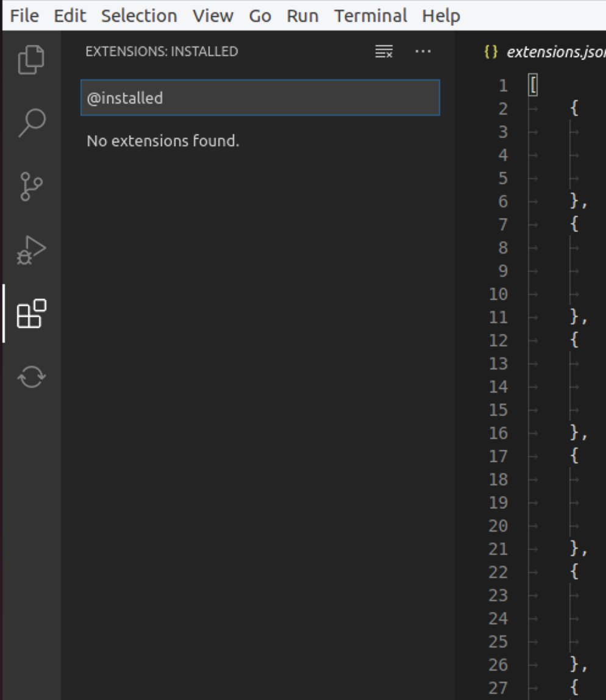Click the sync circular-arrows activity bar icon
Viewport: 606px width, 700px height.
[31, 377]
